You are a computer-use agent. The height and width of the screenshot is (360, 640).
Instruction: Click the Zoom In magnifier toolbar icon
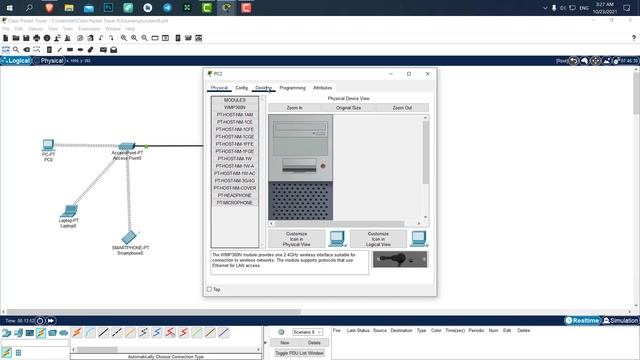(124, 38)
